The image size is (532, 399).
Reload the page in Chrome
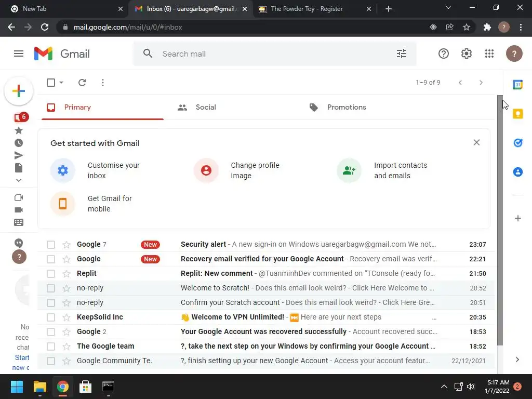point(45,27)
